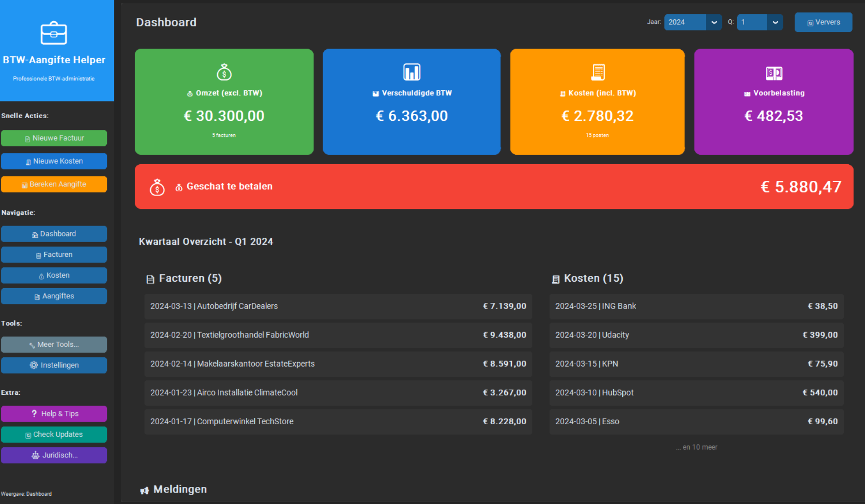The width and height of the screenshot is (865, 504).
Task: Expand the Meer Tools menu
Action: (x=54, y=344)
